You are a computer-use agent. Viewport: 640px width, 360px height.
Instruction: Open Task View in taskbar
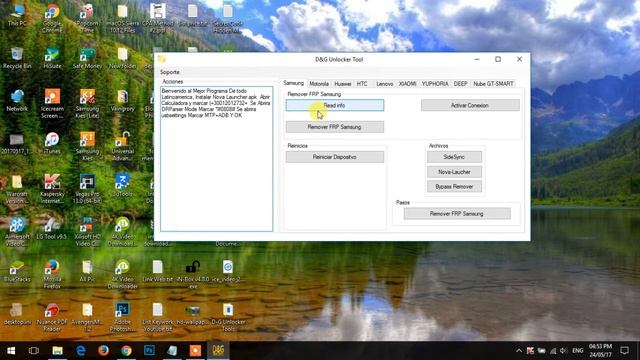click(x=34, y=350)
